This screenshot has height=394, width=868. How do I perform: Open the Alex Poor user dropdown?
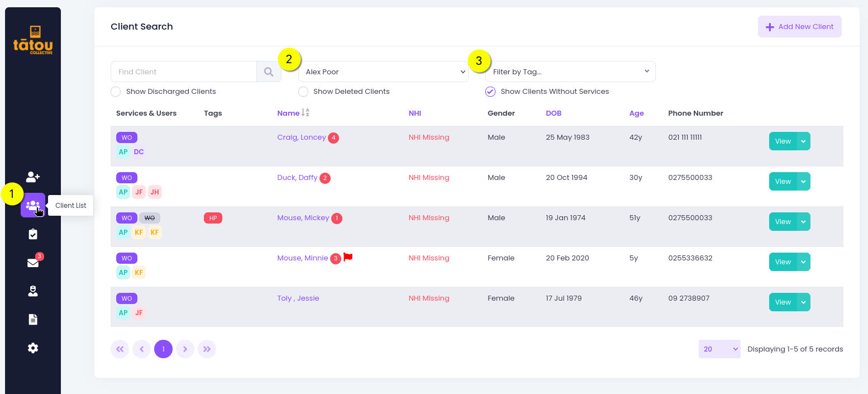pos(383,72)
